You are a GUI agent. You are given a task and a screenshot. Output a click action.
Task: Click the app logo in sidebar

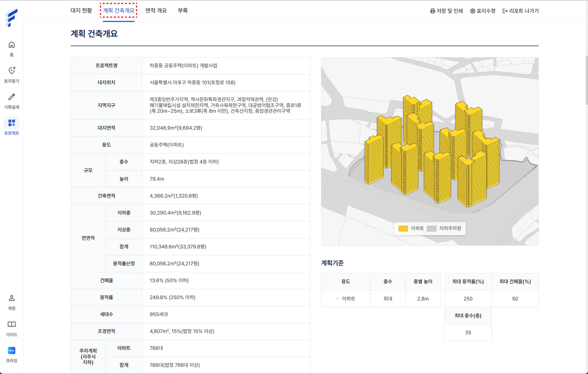point(11,18)
